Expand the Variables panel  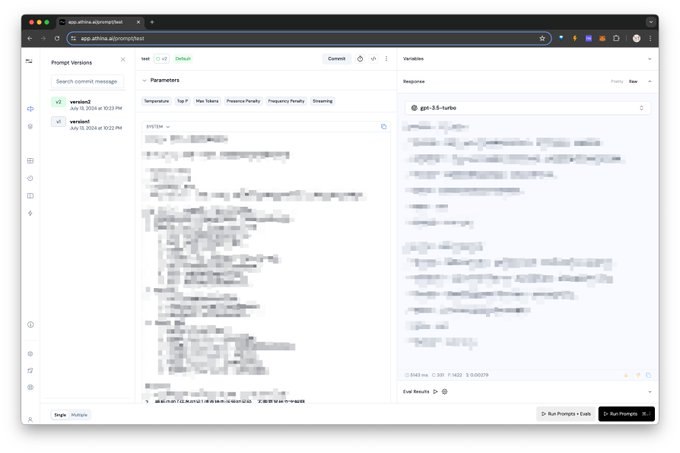point(650,59)
